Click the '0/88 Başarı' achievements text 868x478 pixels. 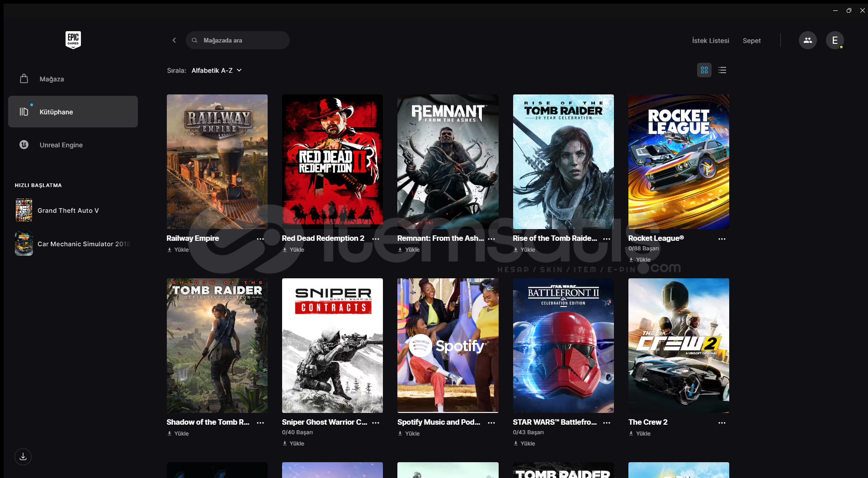pyautogui.click(x=643, y=248)
